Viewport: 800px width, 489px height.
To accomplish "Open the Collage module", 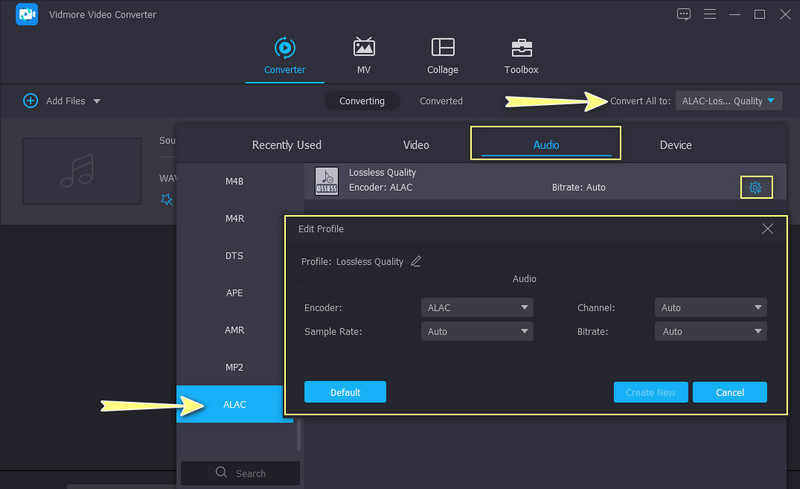I will tap(442, 47).
